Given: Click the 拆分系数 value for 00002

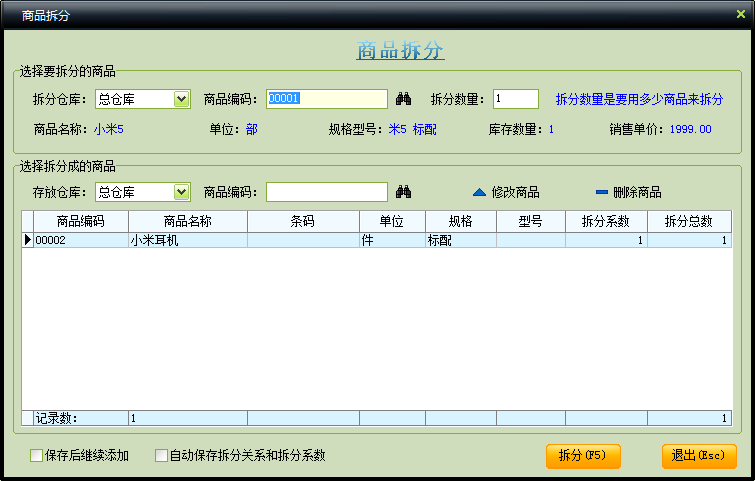Looking at the screenshot, I should click(x=606, y=240).
